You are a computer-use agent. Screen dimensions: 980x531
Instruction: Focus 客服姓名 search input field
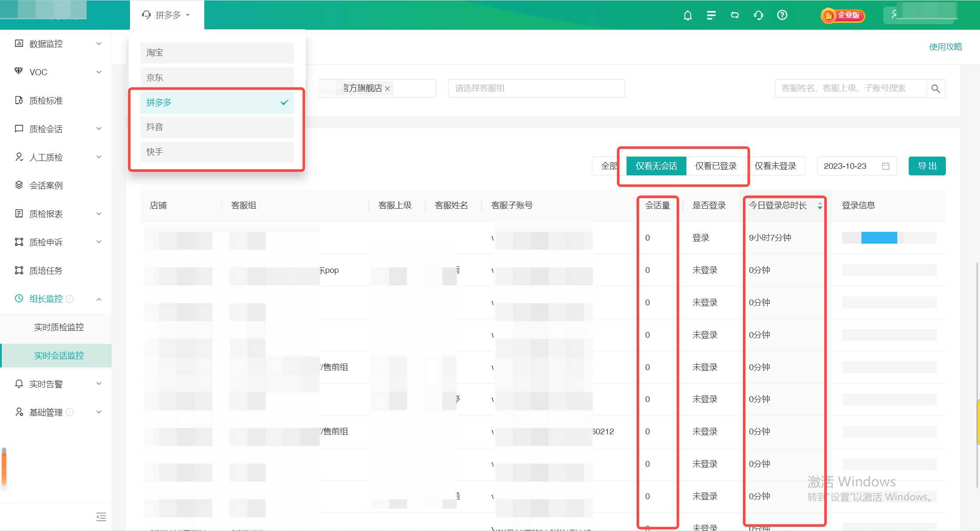850,88
